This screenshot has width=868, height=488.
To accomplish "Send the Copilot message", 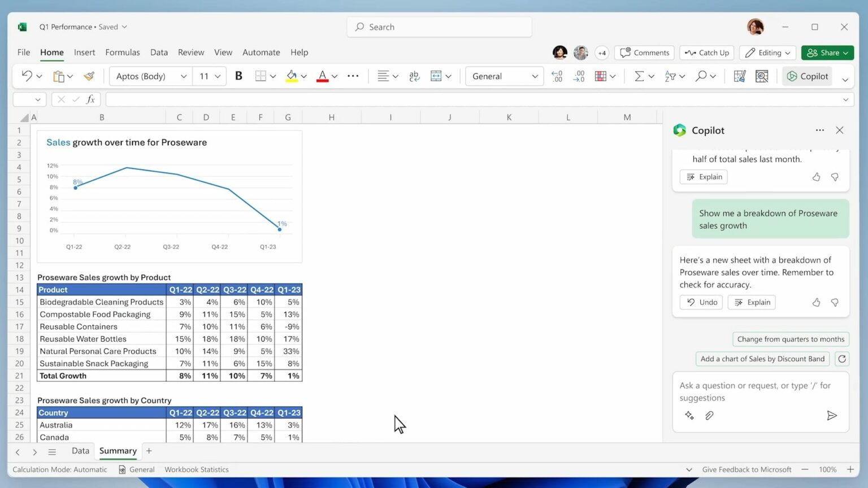I will 831,416.
